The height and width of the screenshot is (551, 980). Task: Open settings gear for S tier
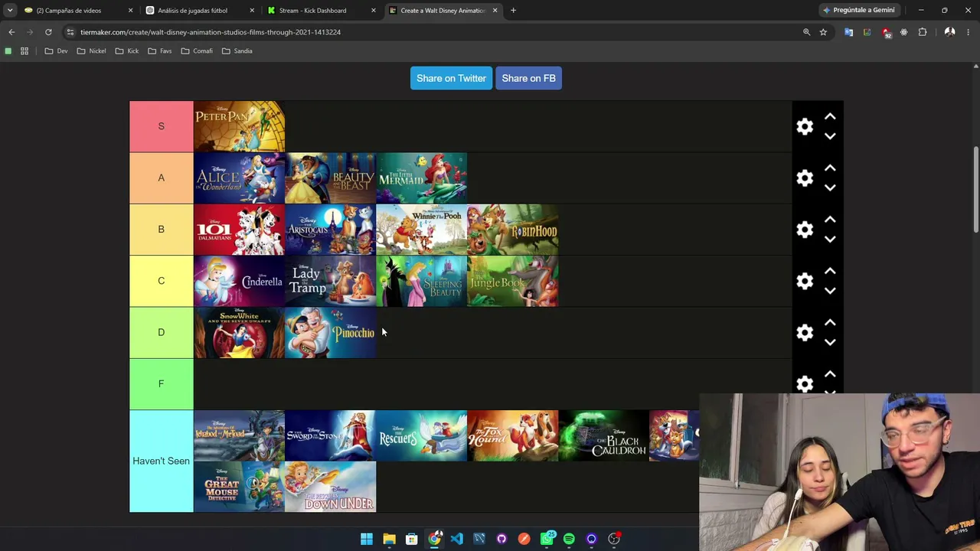coord(805,126)
